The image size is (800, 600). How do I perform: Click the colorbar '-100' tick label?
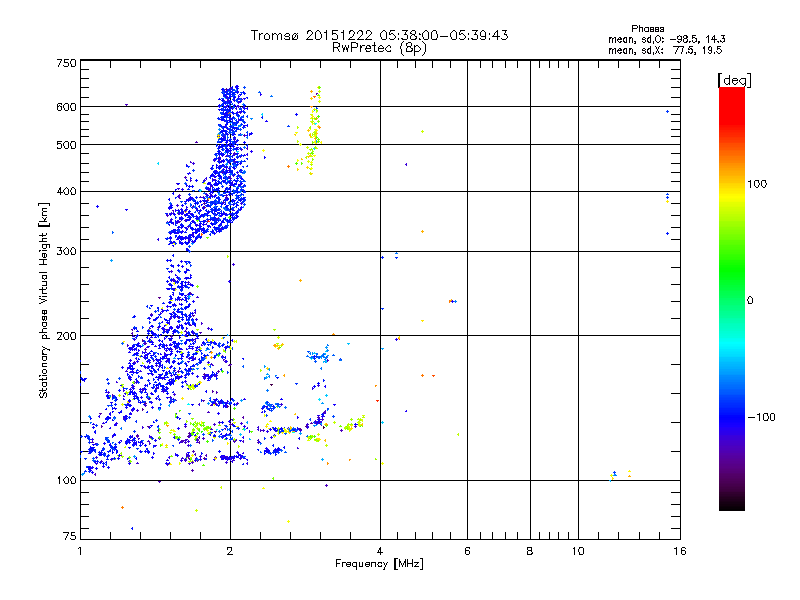pos(761,417)
